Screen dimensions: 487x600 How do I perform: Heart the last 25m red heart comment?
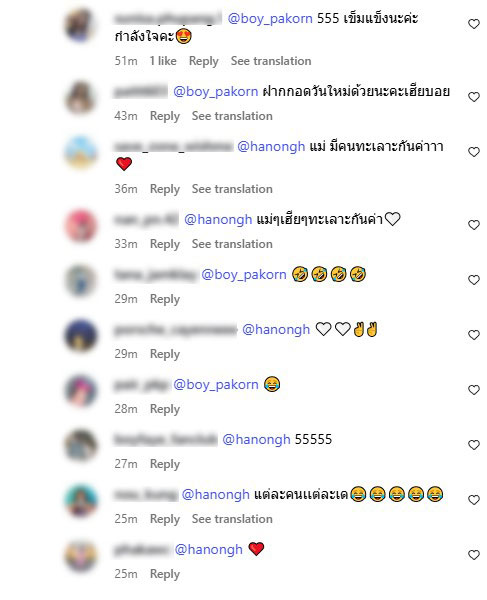click(x=474, y=555)
